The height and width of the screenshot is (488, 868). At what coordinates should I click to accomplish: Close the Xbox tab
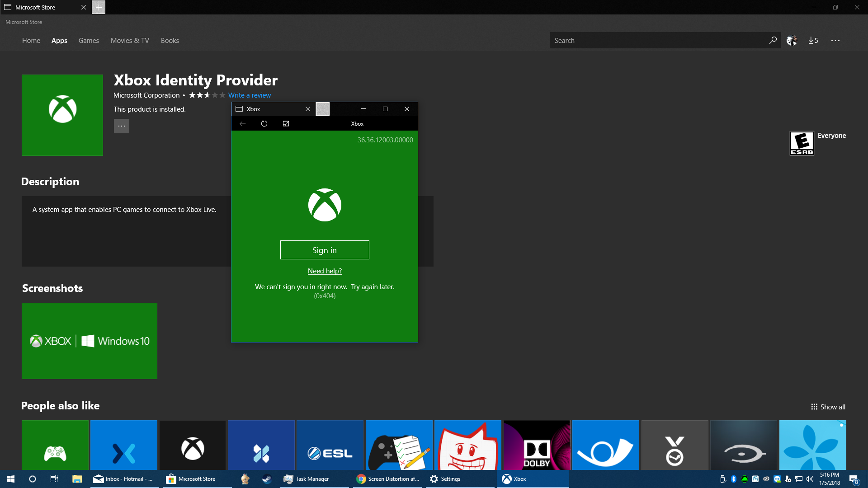click(x=308, y=109)
